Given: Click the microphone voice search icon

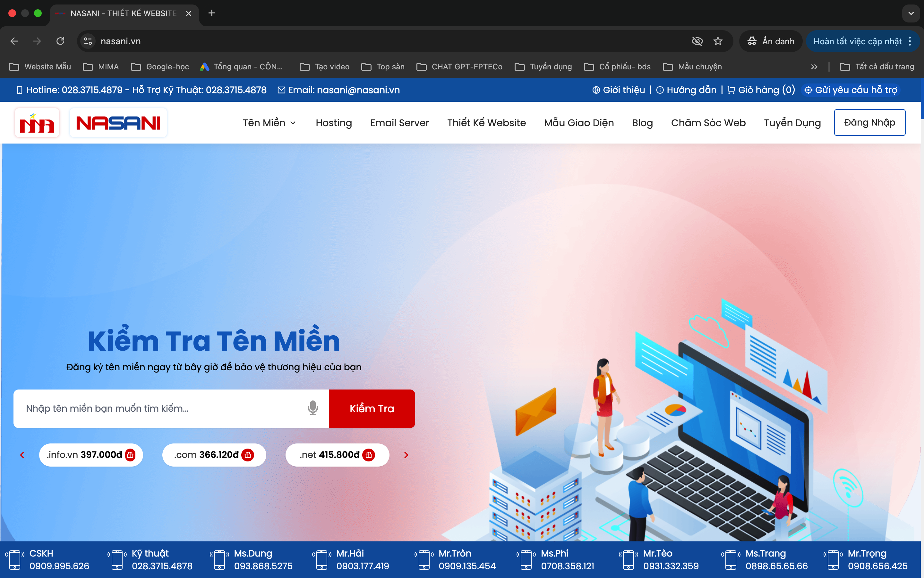Looking at the screenshot, I should click(313, 408).
